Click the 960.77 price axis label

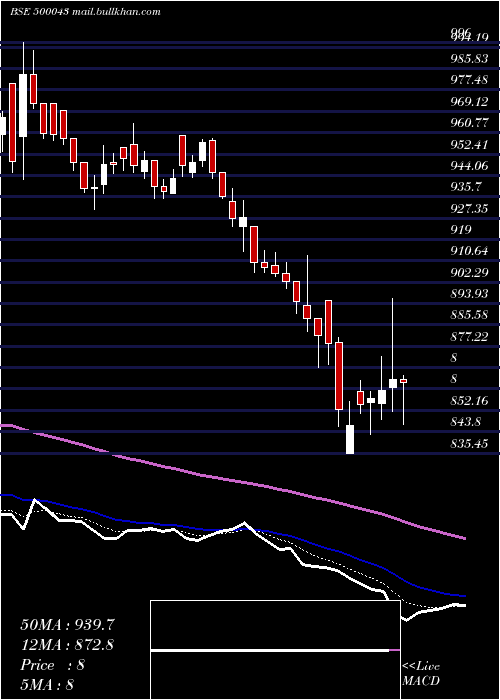coord(469,122)
